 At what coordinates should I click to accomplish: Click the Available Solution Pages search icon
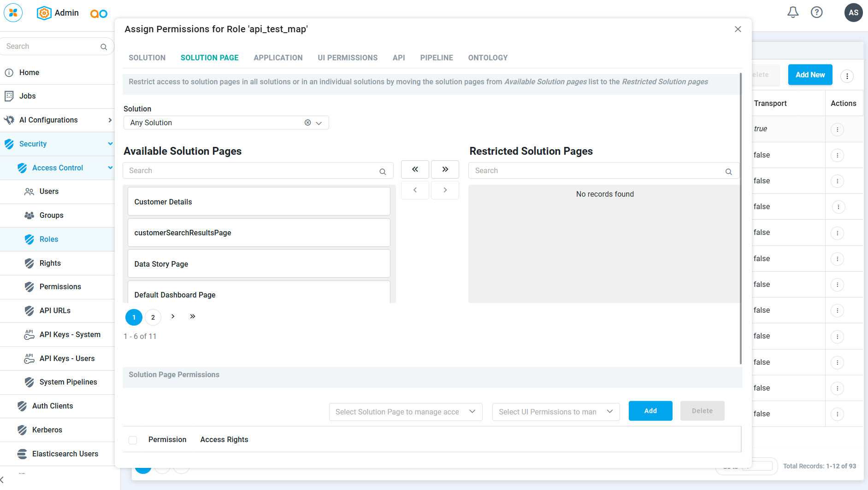tap(383, 171)
